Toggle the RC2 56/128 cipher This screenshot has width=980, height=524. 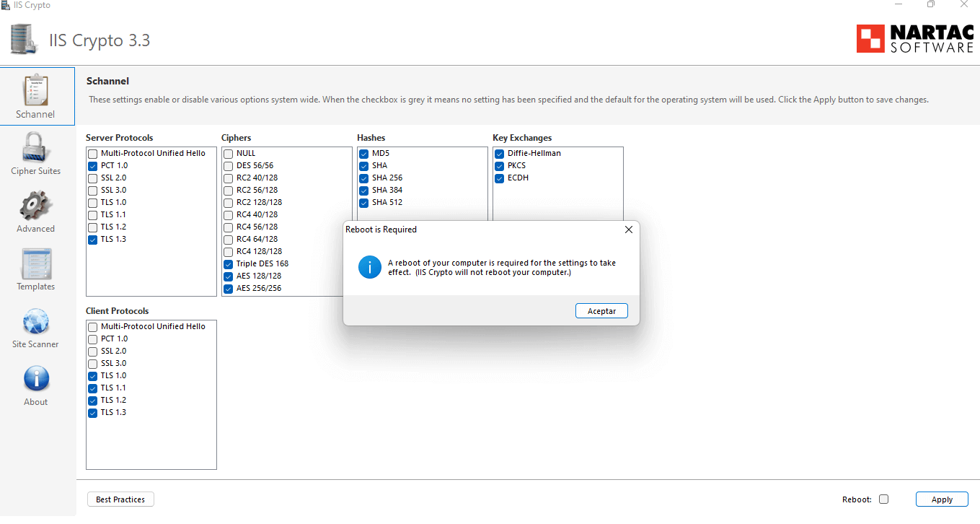click(x=228, y=191)
